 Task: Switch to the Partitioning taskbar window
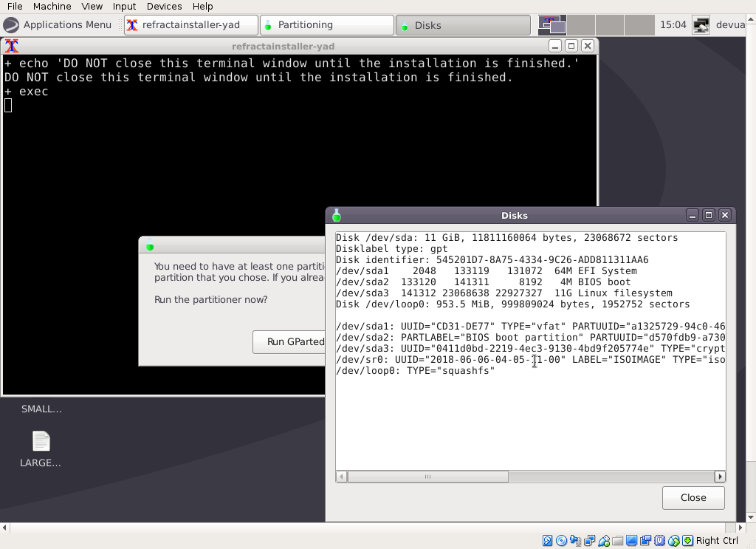326,25
